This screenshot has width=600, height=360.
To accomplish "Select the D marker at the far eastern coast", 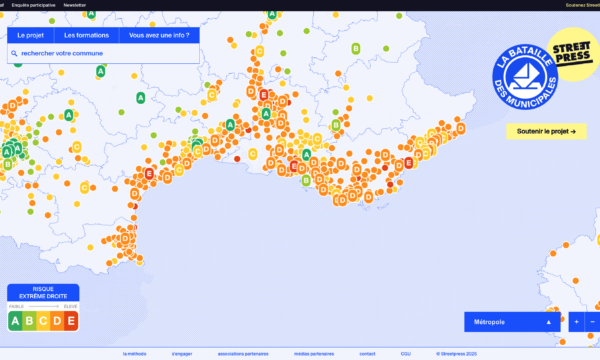I will (x=461, y=128).
